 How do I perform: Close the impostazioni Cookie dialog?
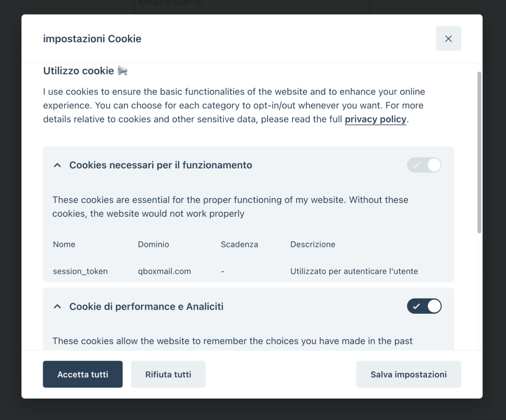pyautogui.click(x=448, y=38)
